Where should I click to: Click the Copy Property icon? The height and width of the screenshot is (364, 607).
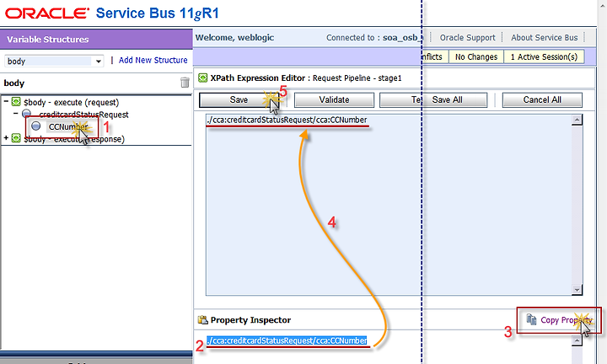coord(531,319)
